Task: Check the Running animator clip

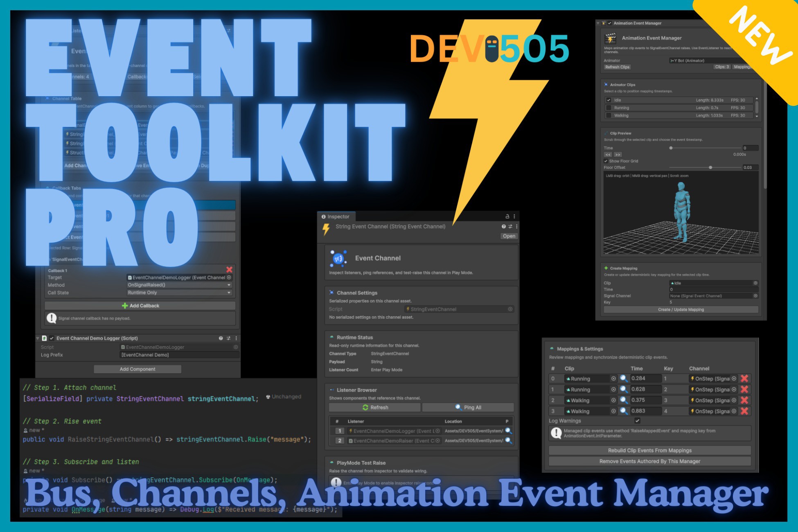Action: coord(609,108)
